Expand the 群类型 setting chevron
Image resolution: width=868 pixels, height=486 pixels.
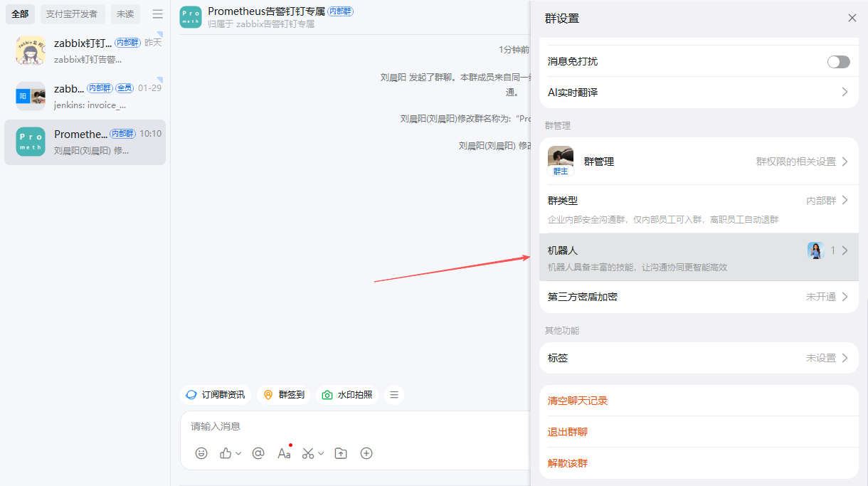point(845,201)
